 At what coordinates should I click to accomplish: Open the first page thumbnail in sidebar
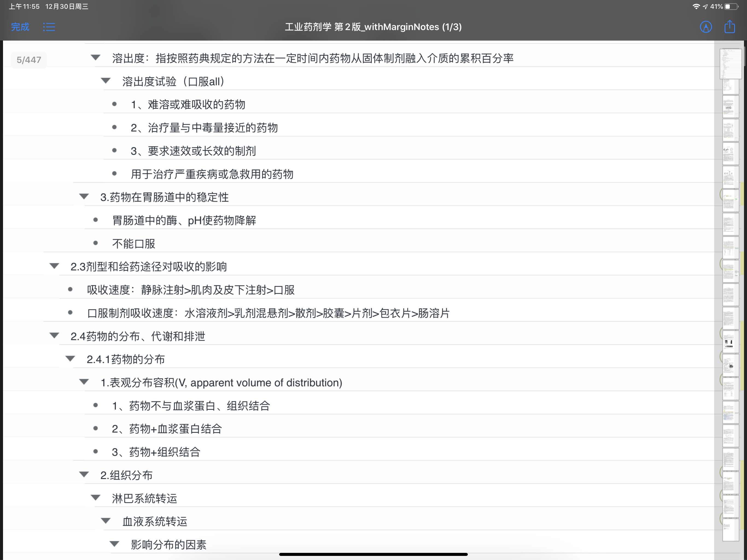point(730,64)
